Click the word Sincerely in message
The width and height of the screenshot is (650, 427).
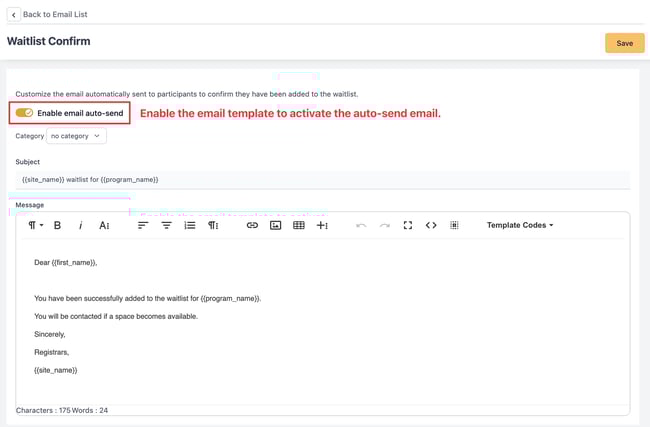tap(50, 334)
